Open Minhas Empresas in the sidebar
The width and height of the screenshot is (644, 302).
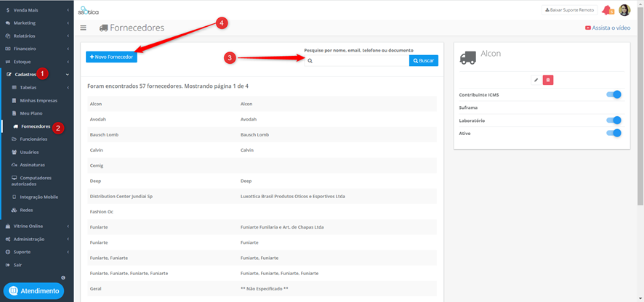39,100
